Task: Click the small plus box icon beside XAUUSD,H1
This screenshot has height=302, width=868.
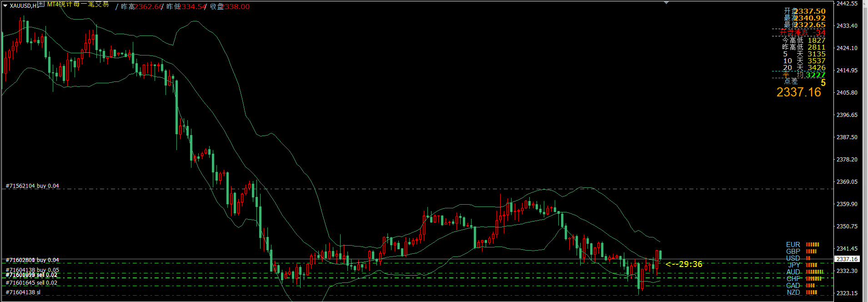Action: (x=41, y=4)
